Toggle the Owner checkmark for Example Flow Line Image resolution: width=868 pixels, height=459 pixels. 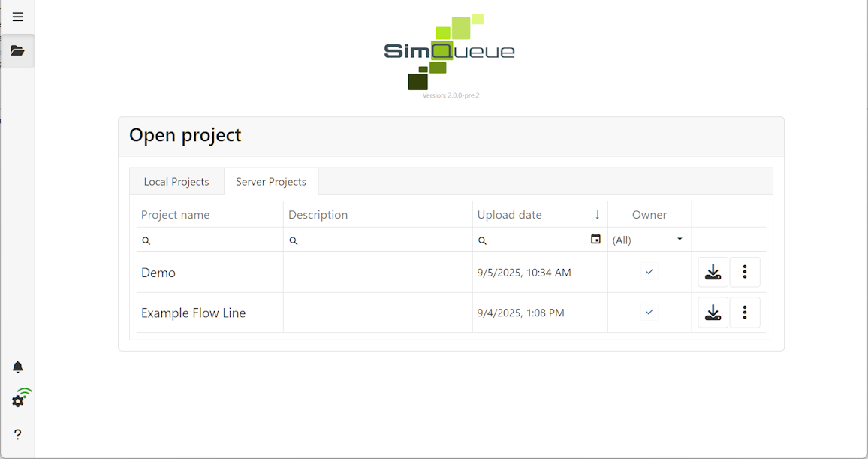[x=649, y=312]
